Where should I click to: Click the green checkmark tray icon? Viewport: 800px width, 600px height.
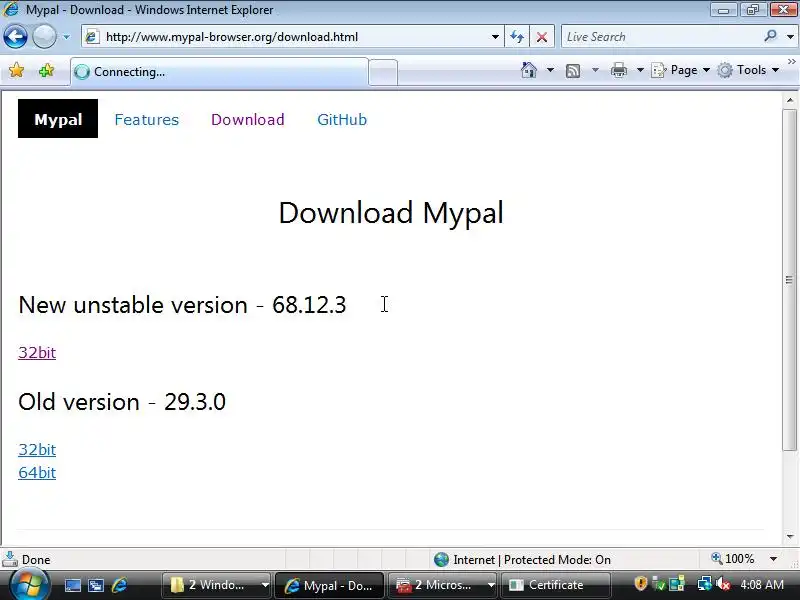pyautogui.click(x=659, y=584)
